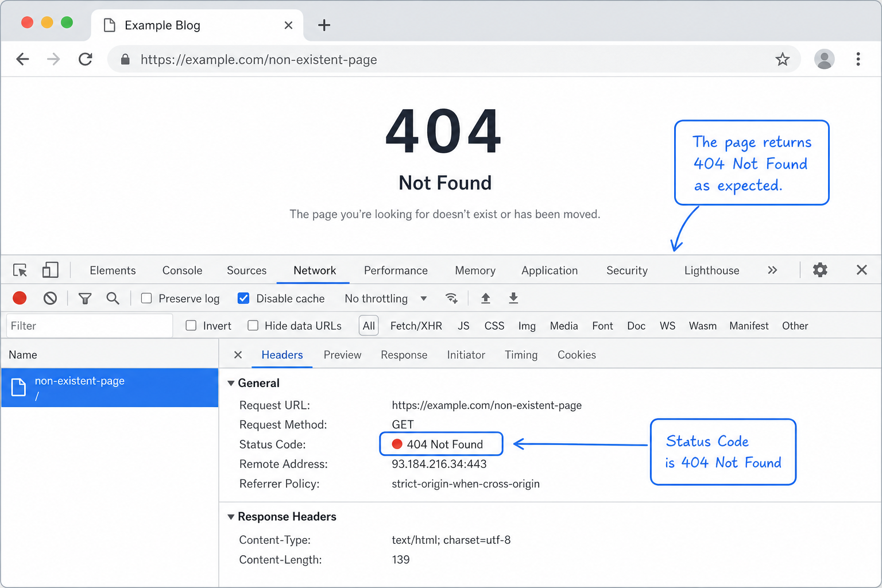Tick the Invert filter checkbox
882x588 pixels.
coord(191,326)
